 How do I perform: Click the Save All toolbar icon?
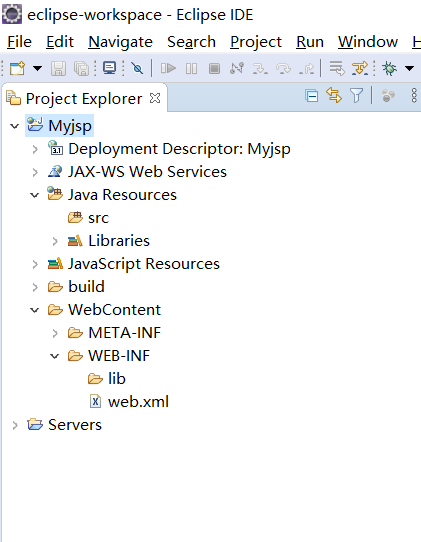click(x=82, y=68)
